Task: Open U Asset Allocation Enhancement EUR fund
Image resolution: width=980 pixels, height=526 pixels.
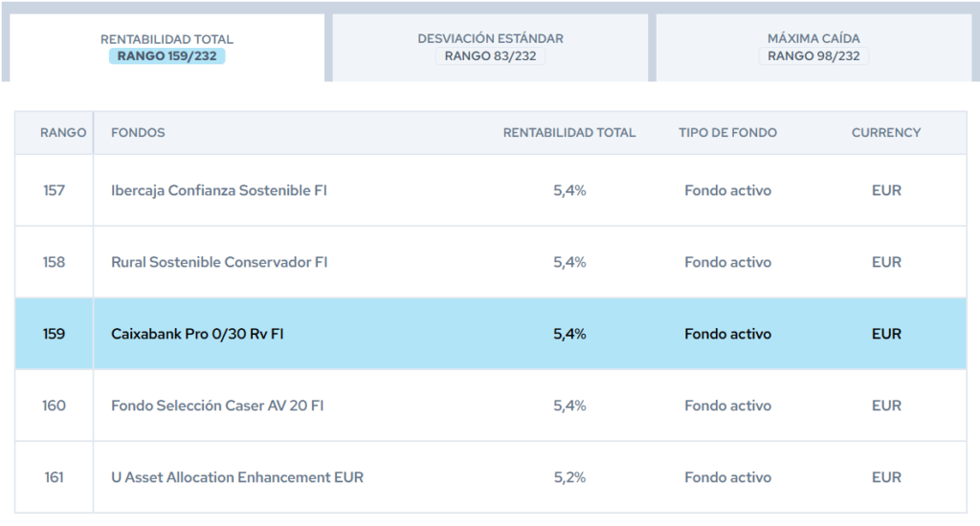Action: point(237,477)
